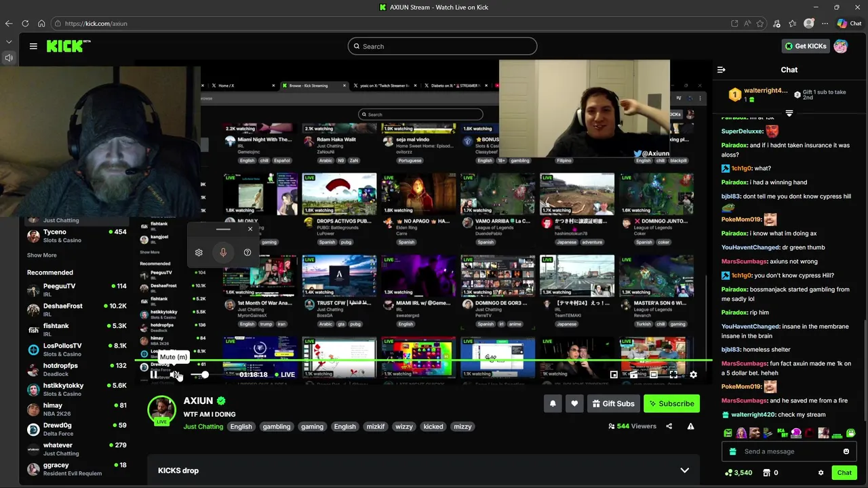Open the emoji picker in chat
Screen dimensions: 868x488
[846, 451]
